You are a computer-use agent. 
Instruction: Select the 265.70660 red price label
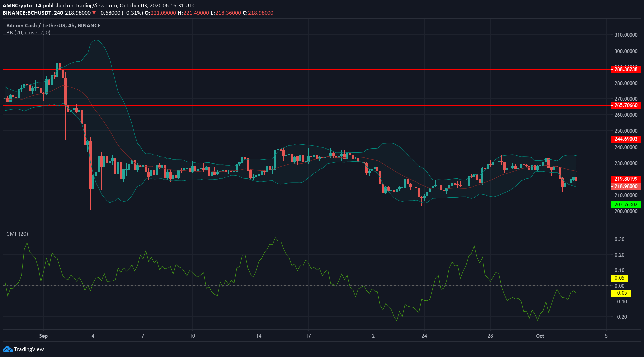(626, 105)
